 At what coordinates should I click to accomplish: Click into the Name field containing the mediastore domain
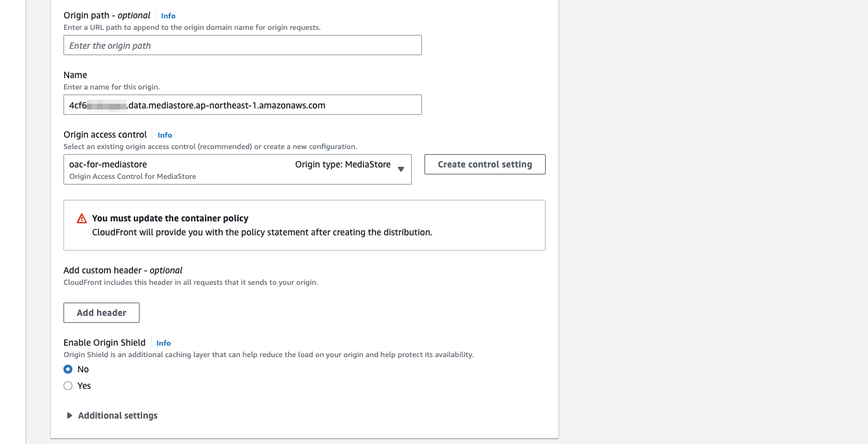click(242, 105)
